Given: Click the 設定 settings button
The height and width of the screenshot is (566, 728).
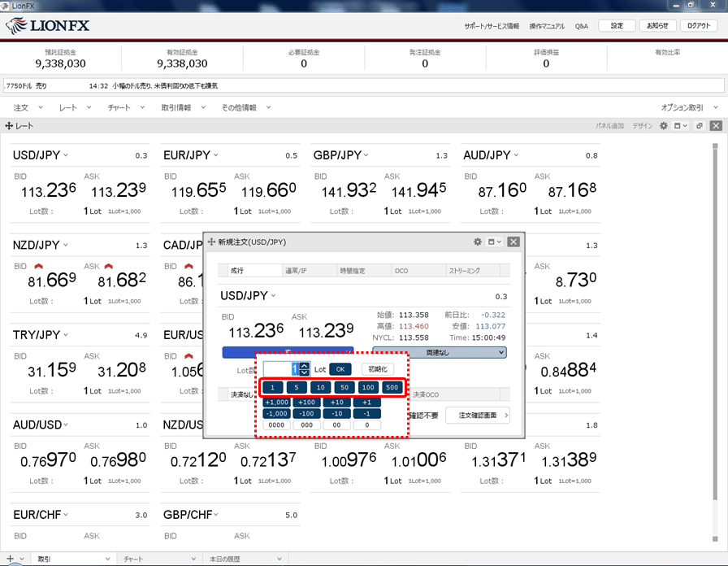Looking at the screenshot, I should tap(617, 25).
